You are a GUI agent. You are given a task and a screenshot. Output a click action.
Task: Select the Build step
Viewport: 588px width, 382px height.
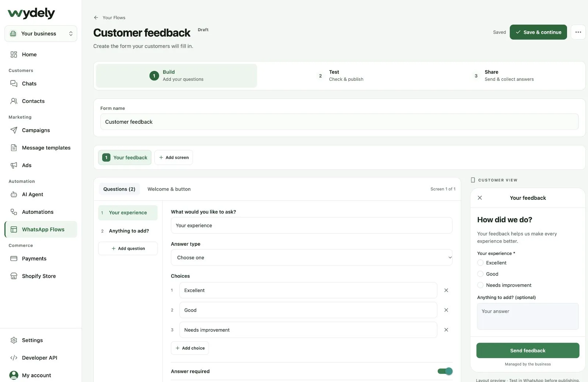(176, 76)
